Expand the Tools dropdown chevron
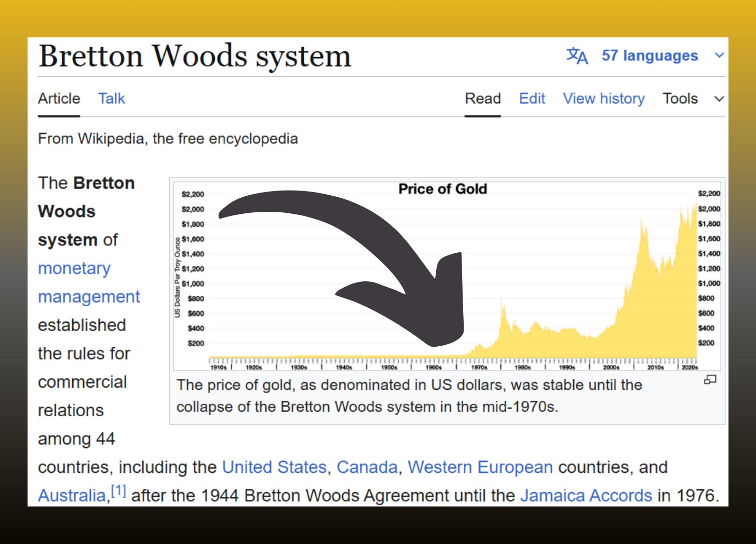The width and height of the screenshot is (756, 544). coord(719,99)
